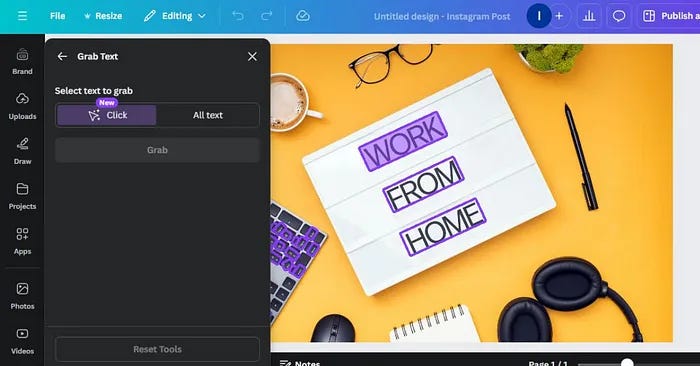Switch to All text mode

click(208, 115)
